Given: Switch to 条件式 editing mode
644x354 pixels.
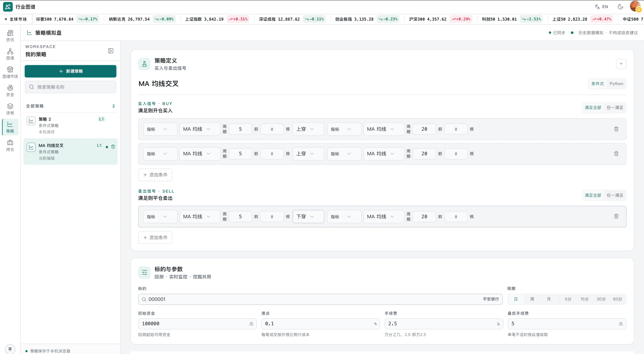Looking at the screenshot, I should pyautogui.click(x=598, y=84).
